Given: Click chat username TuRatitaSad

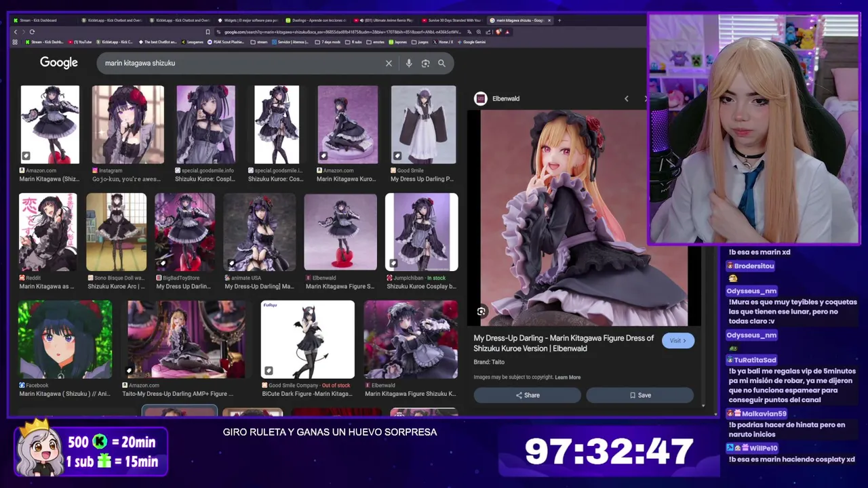Looking at the screenshot, I should click(x=755, y=360).
